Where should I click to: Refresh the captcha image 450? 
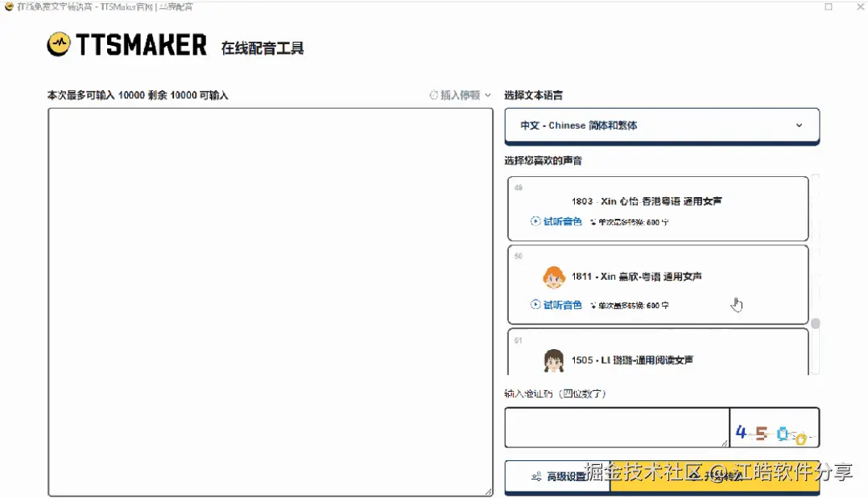point(775,428)
